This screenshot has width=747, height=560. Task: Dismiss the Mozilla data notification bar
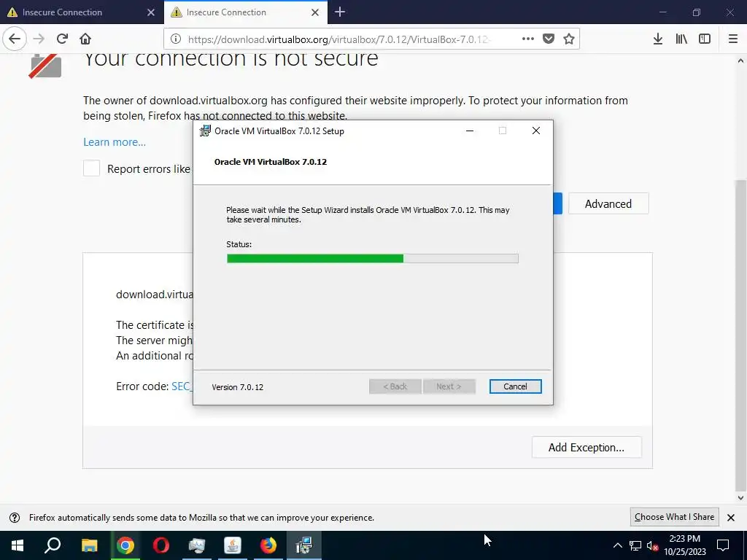[x=731, y=518]
